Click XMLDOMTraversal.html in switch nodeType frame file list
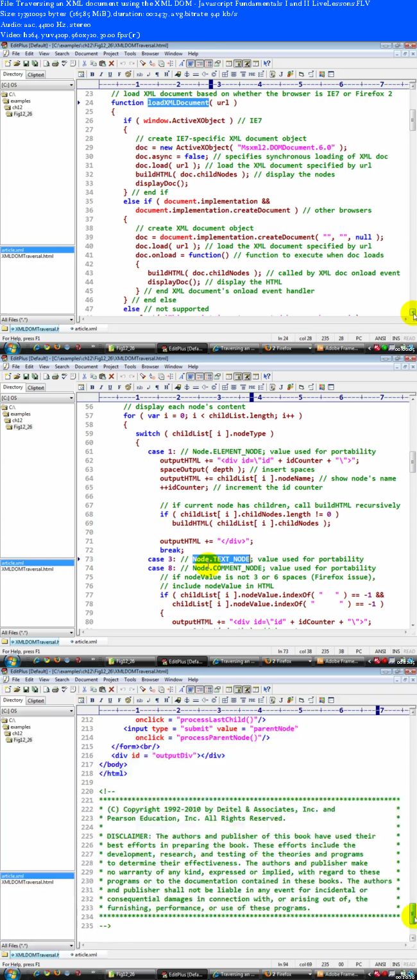417x980 pixels. point(27,569)
